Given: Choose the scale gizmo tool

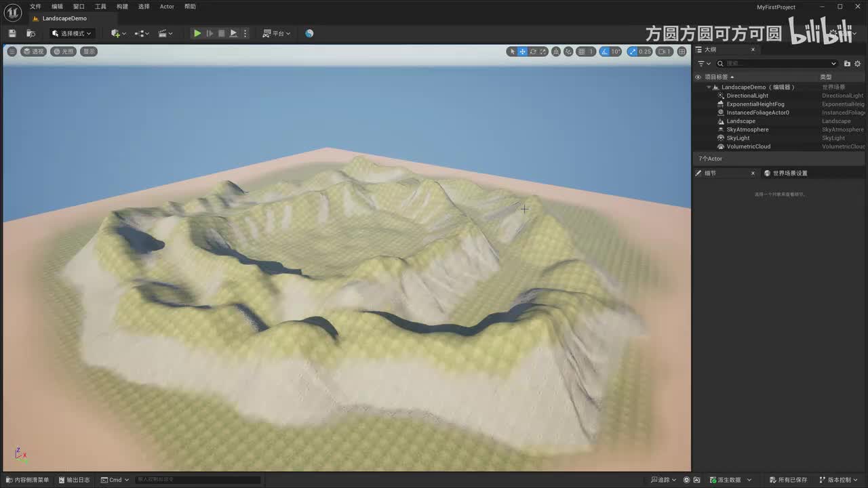Looking at the screenshot, I should tap(543, 52).
